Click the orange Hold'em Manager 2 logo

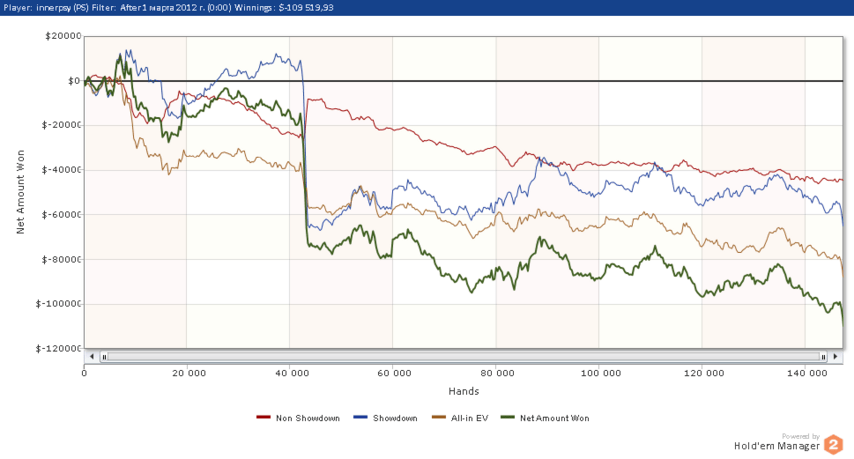tap(832, 446)
